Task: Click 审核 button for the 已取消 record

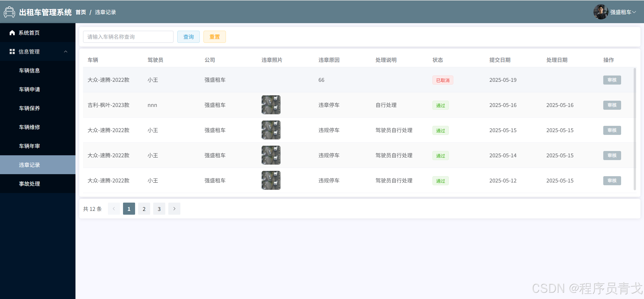Action: [612, 80]
